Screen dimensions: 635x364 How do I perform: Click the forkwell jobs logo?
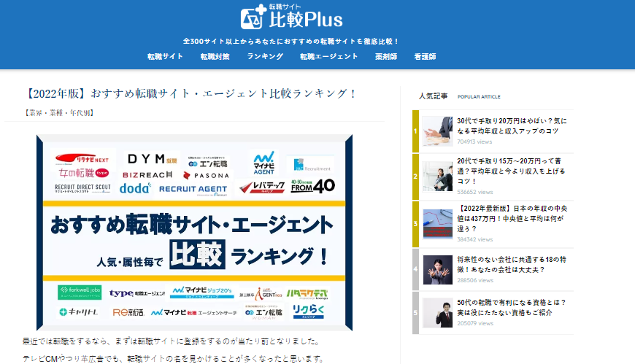pyautogui.click(x=80, y=292)
